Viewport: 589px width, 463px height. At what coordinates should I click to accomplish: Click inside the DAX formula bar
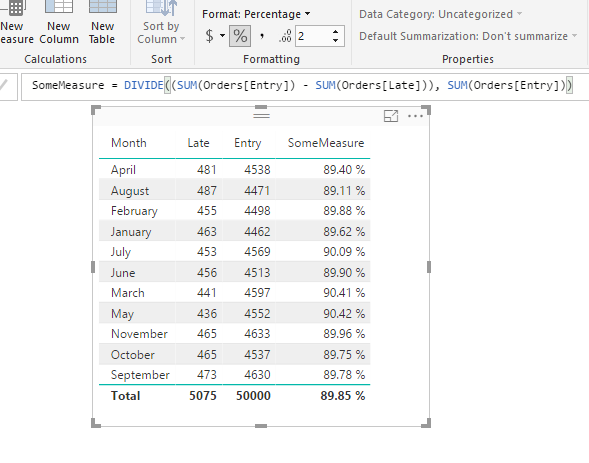305,86
